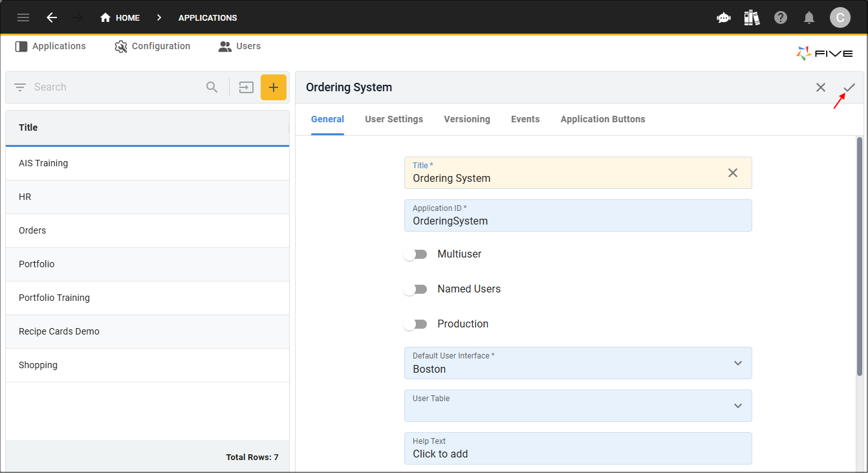Image resolution: width=868 pixels, height=473 pixels.
Task: Add a new application with plus button
Action: 274,87
